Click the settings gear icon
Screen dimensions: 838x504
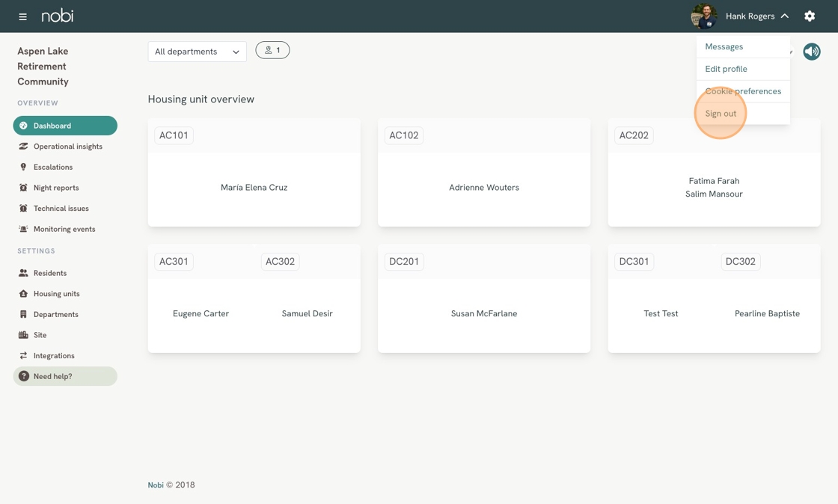810,16
